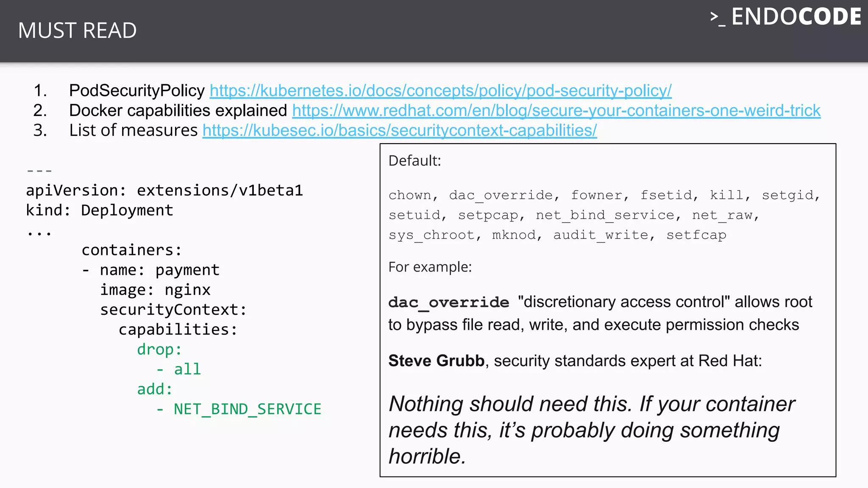Click the 'Default:' heading in the box
This screenshot has width=868, height=488.
[x=415, y=161]
